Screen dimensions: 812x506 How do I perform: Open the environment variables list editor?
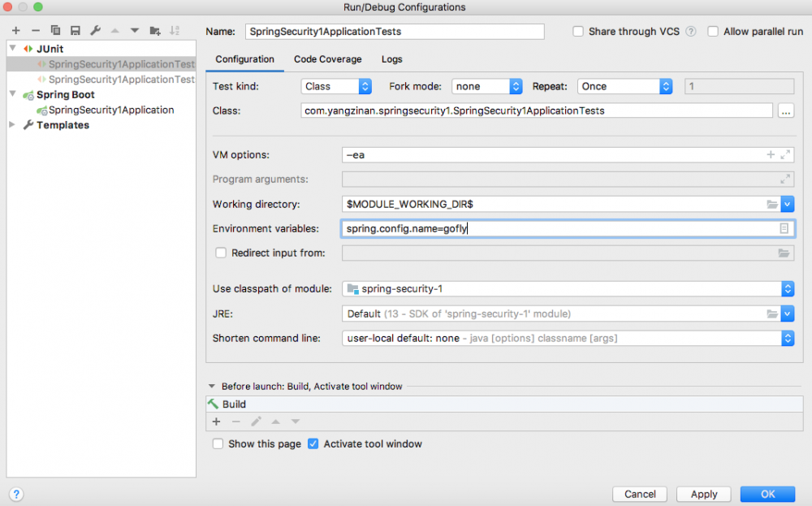pyautogui.click(x=784, y=229)
